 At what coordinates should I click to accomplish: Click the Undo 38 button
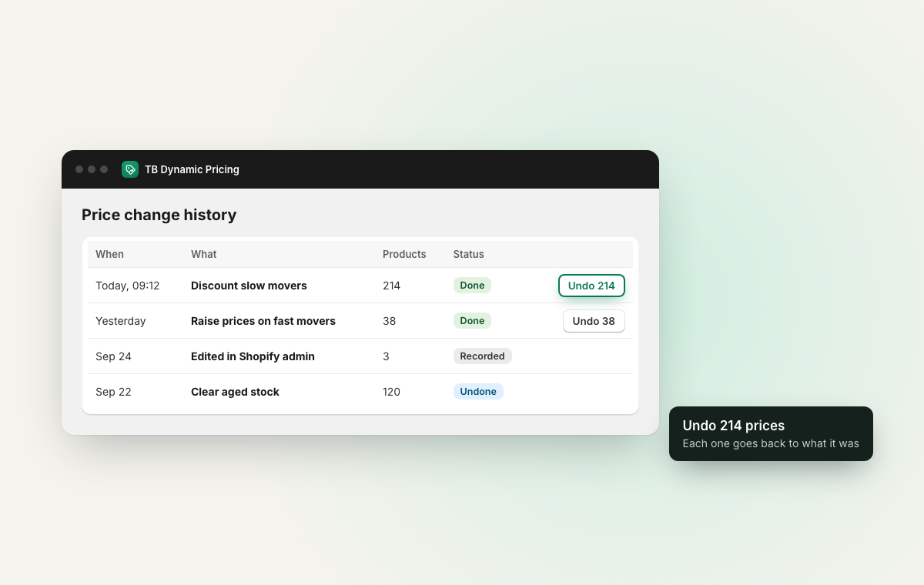point(594,321)
